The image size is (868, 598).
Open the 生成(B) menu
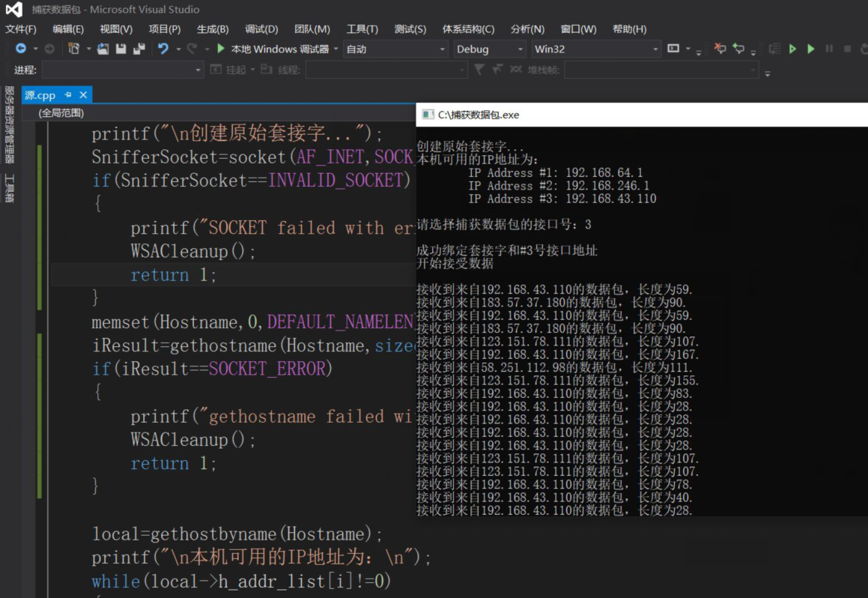coord(213,28)
